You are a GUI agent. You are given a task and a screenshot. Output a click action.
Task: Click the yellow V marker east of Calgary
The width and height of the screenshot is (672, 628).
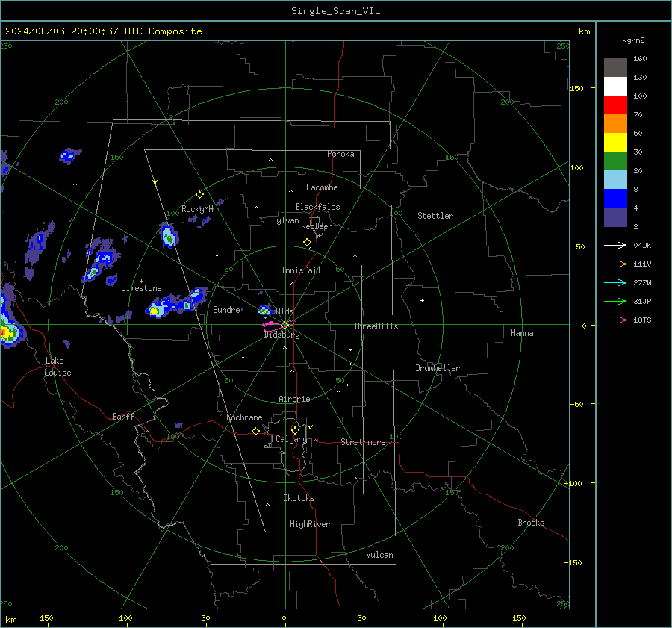[x=311, y=427]
